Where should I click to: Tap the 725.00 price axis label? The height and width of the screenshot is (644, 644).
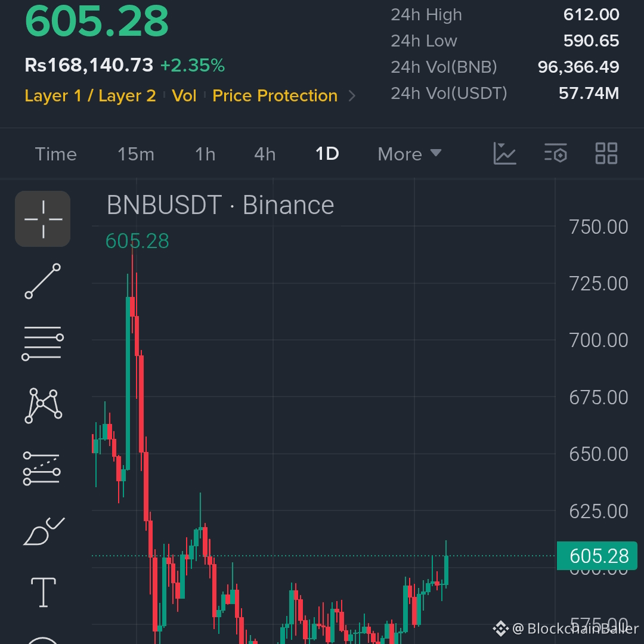tap(599, 283)
